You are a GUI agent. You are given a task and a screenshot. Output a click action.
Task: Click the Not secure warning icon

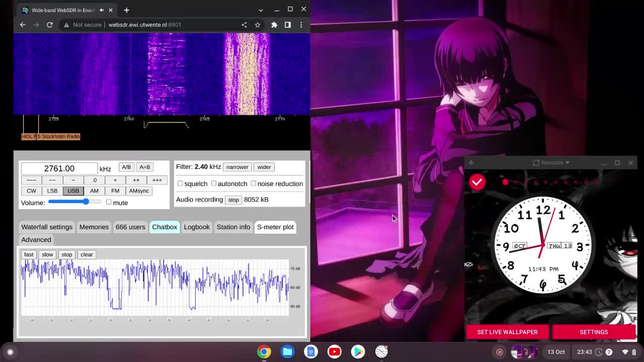tap(66, 25)
